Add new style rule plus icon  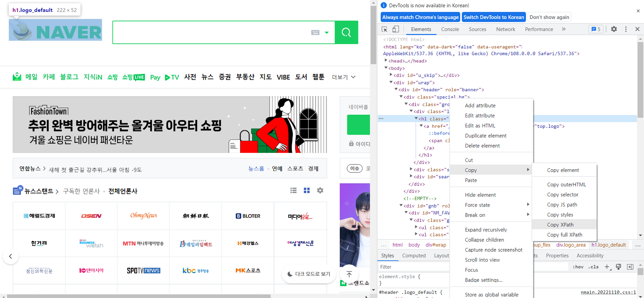click(x=607, y=267)
